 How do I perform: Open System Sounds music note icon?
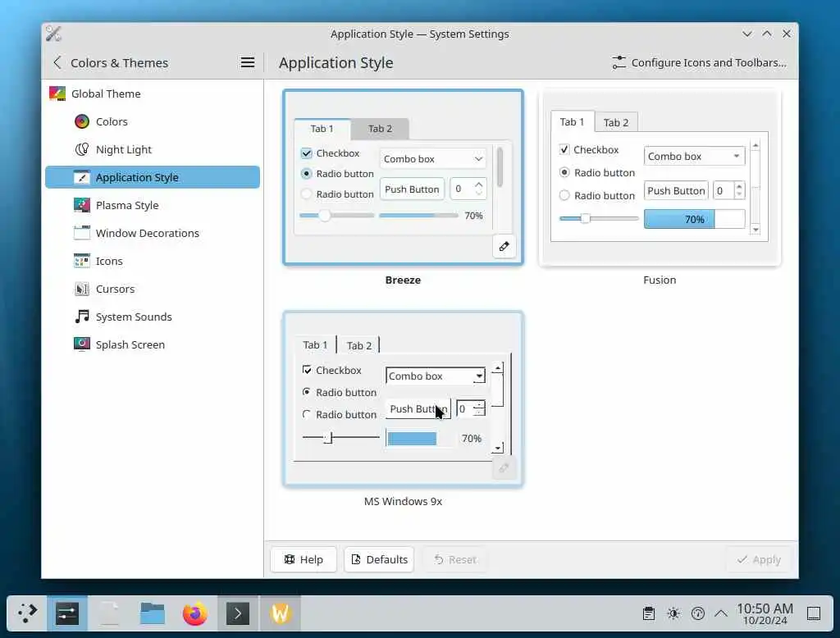(81, 317)
